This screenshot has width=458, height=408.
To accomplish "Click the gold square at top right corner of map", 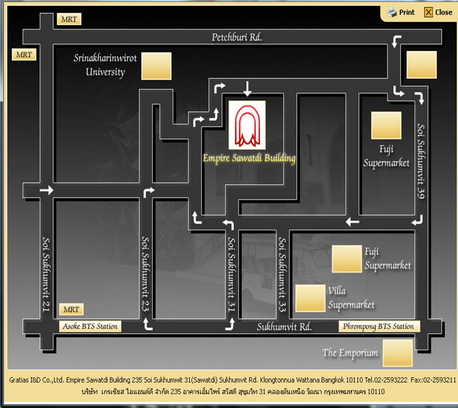I will coord(422,65).
